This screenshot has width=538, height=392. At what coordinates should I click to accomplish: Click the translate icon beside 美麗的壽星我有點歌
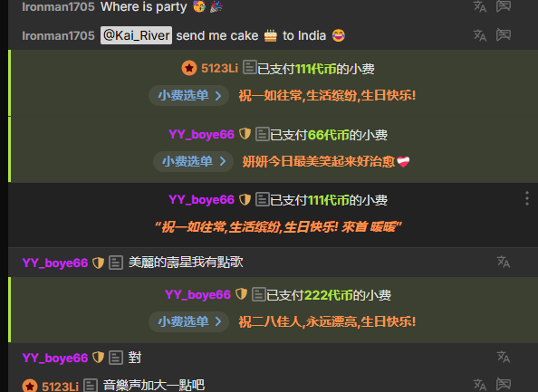point(504,262)
